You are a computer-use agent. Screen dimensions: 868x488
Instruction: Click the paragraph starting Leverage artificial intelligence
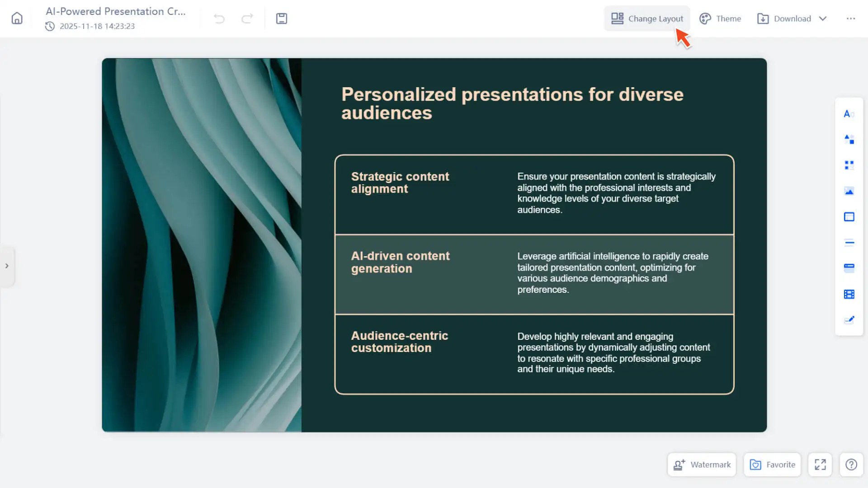(613, 273)
